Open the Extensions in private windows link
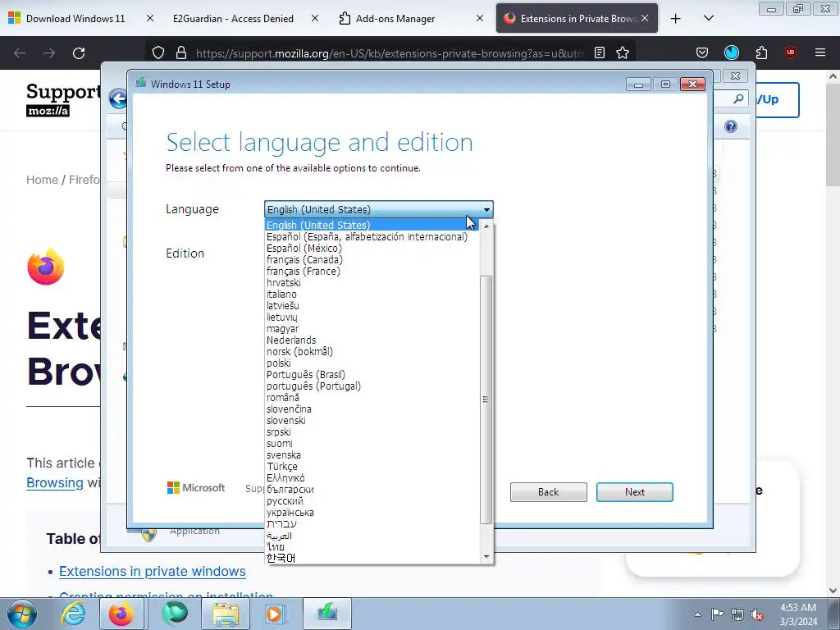The image size is (840, 630). pyautogui.click(x=152, y=571)
